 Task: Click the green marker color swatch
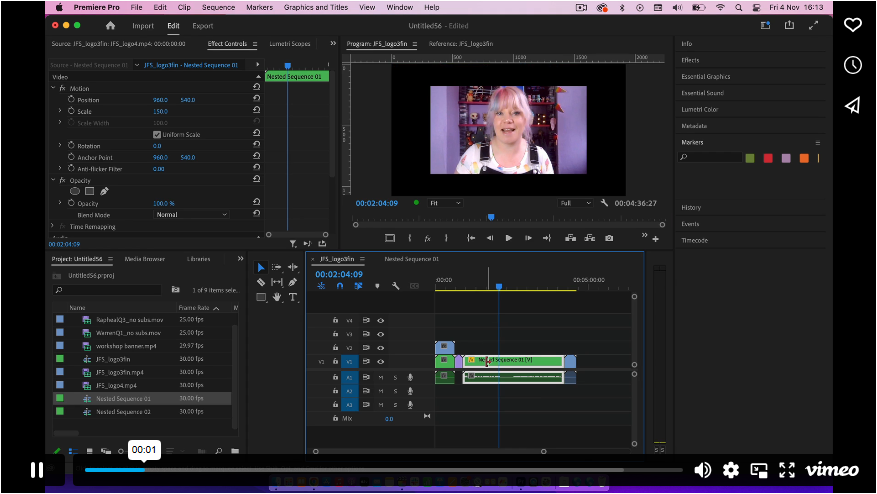(x=750, y=158)
